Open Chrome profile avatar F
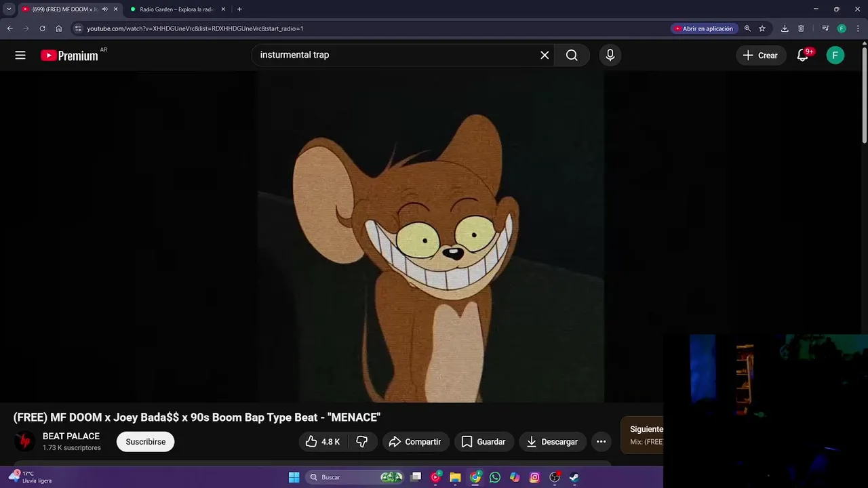 (x=842, y=28)
